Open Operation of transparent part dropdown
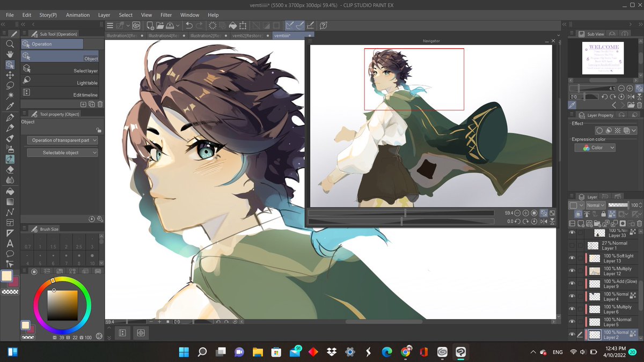 [62, 140]
